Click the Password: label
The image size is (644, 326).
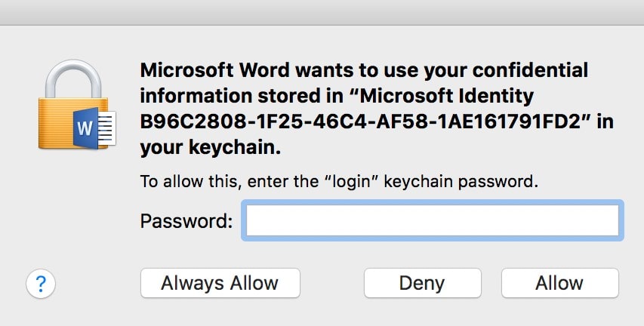(x=186, y=221)
